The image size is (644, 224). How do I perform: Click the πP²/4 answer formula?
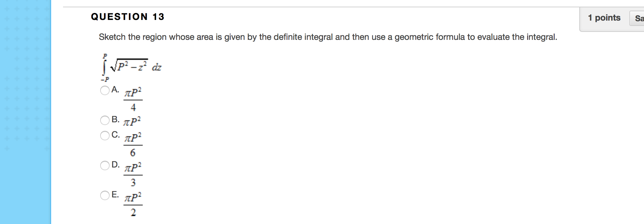coord(133,99)
